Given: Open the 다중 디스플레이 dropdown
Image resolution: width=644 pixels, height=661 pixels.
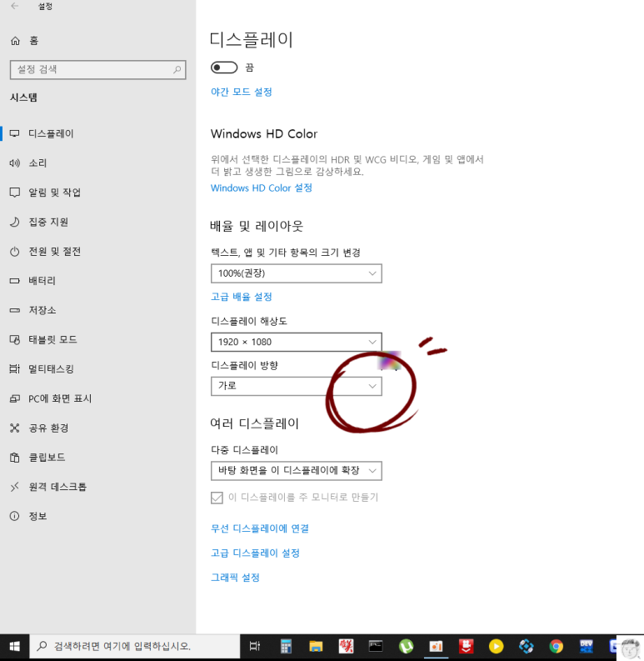Looking at the screenshot, I should point(297,471).
